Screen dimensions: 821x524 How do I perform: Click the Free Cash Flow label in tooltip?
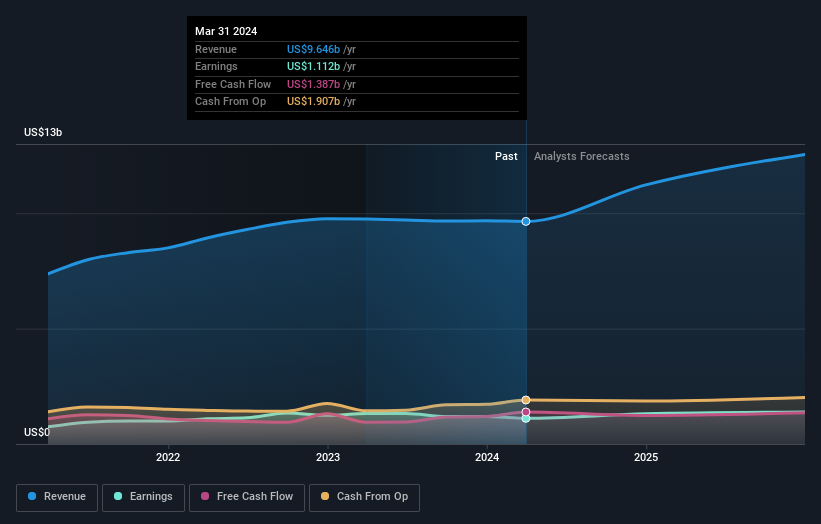pyautogui.click(x=233, y=84)
